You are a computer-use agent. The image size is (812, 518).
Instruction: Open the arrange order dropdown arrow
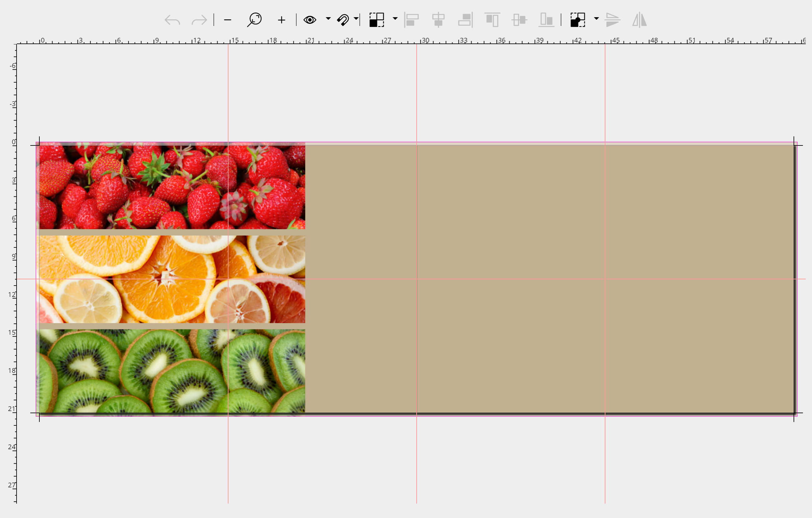596,18
